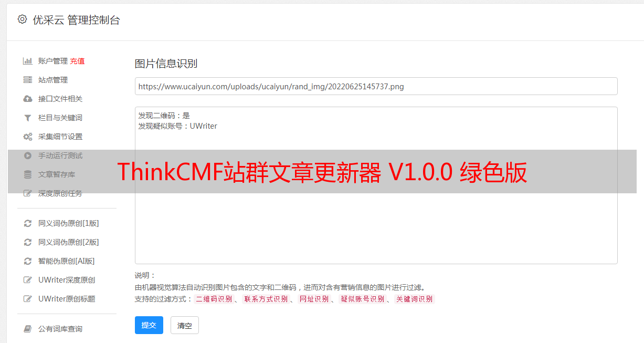Viewport: 644px width, 343px height.
Task: Select the filter icon next to 栏目与关键词
Action: coord(28,118)
